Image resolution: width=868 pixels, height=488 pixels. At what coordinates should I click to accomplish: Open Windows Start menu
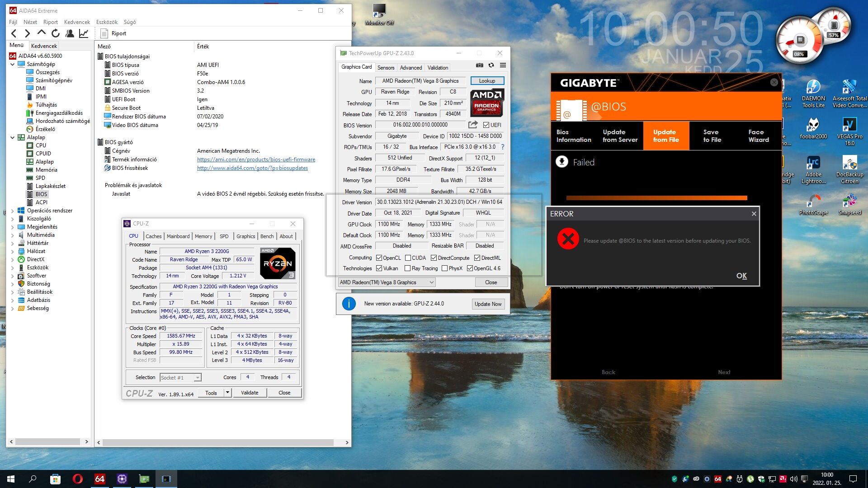(x=11, y=479)
